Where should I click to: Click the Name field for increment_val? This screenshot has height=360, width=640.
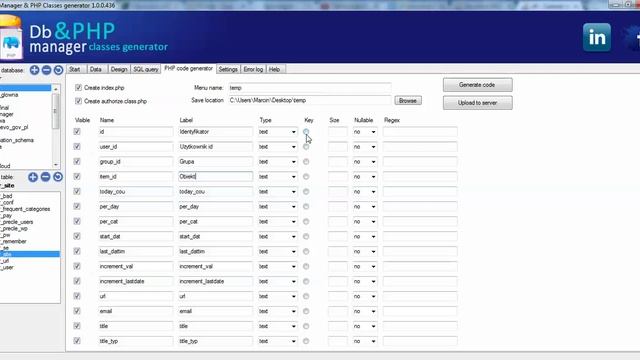point(136,267)
